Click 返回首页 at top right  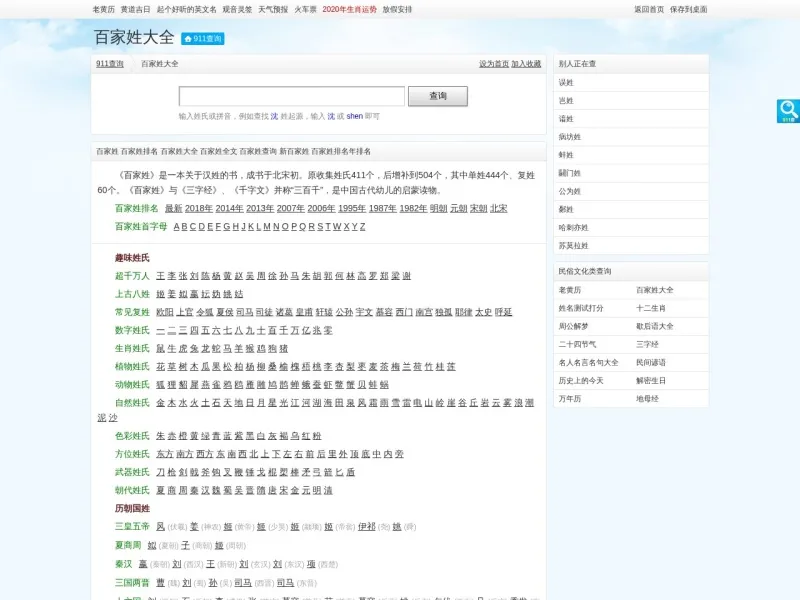[649, 9]
